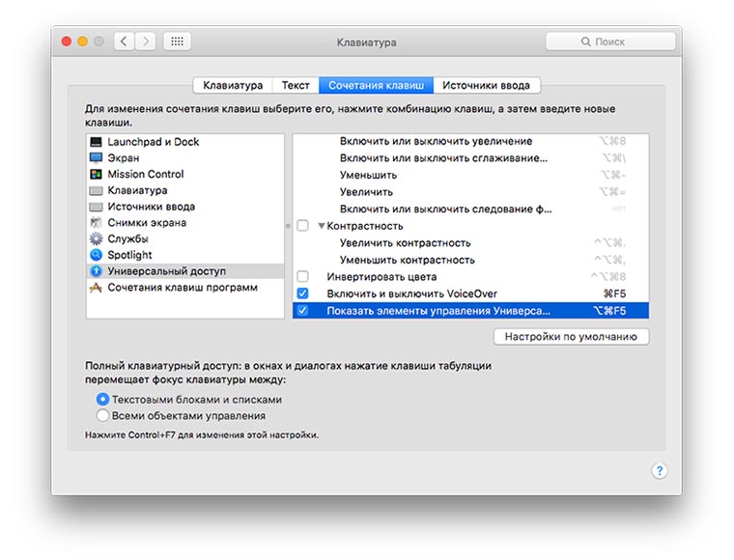Click the Поиск search field
Screen dimensions: 734x560
tap(610, 42)
